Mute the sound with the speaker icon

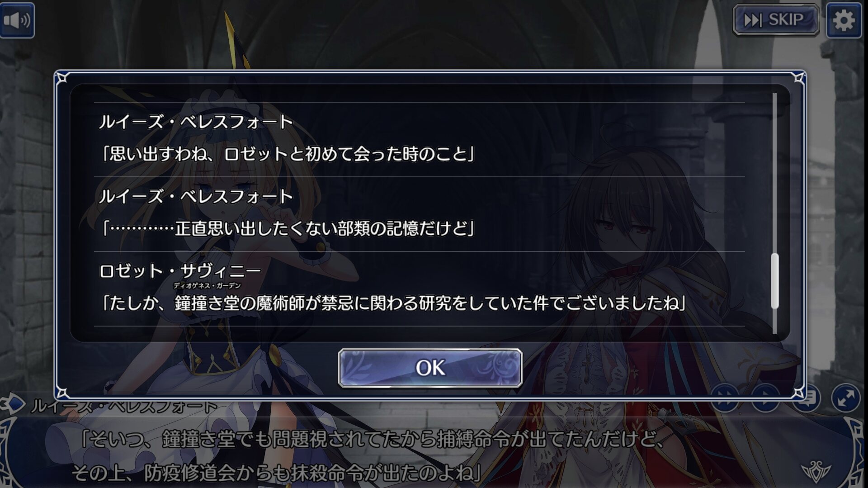click(17, 20)
